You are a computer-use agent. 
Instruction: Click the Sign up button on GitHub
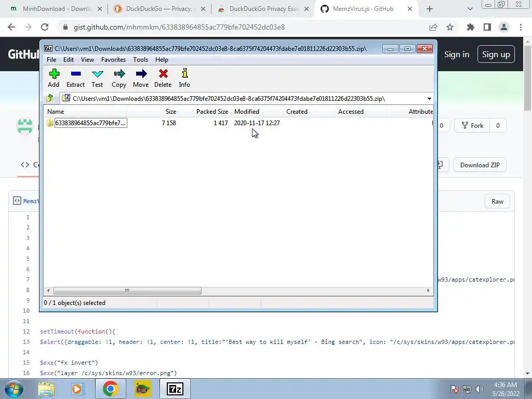(x=496, y=54)
